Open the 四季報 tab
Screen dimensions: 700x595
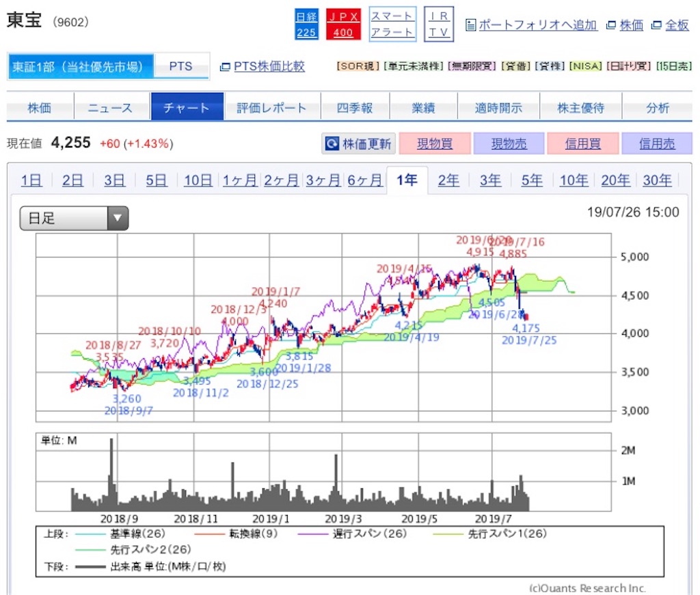pyautogui.click(x=355, y=107)
